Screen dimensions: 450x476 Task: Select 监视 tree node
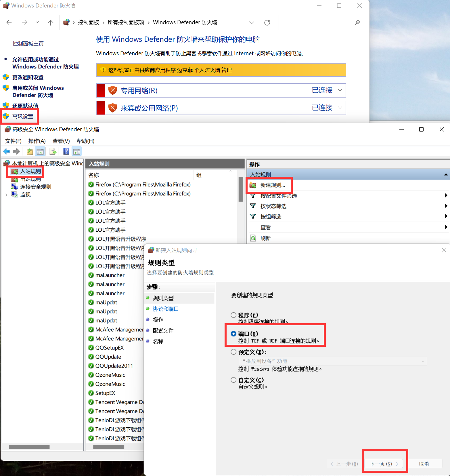(x=25, y=195)
